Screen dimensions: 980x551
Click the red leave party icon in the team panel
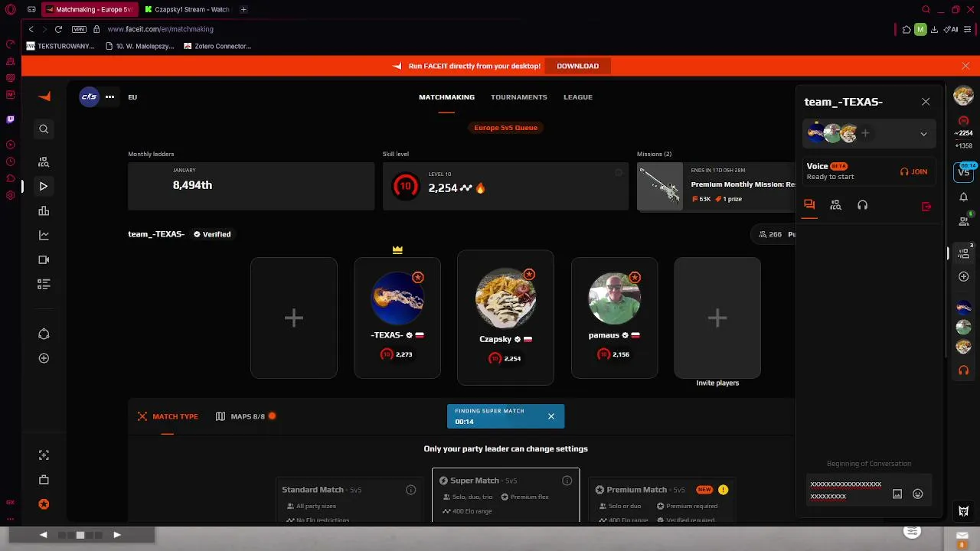(x=926, y=206)
